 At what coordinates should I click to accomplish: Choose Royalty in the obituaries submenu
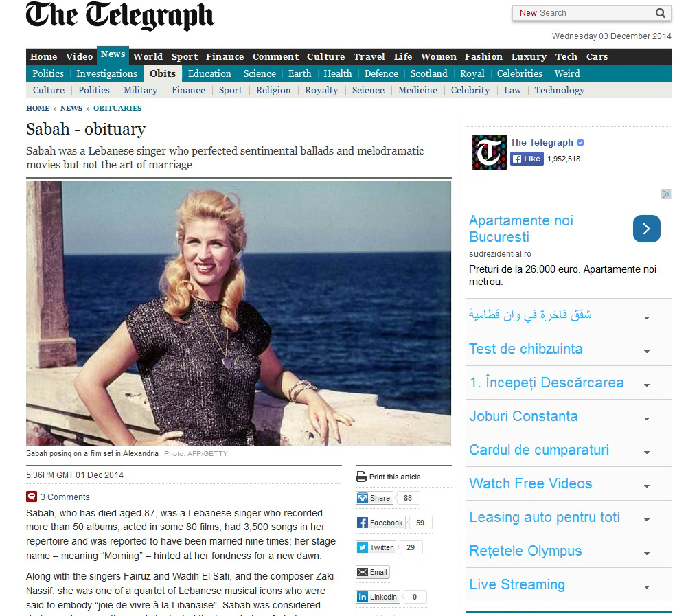321,90
